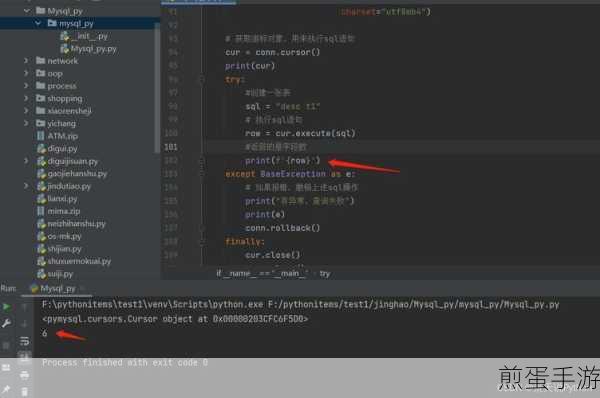Screen dimensions: 600x398
Task: Click the up arrow icon in Run panel
Action: tap(24, 307)
